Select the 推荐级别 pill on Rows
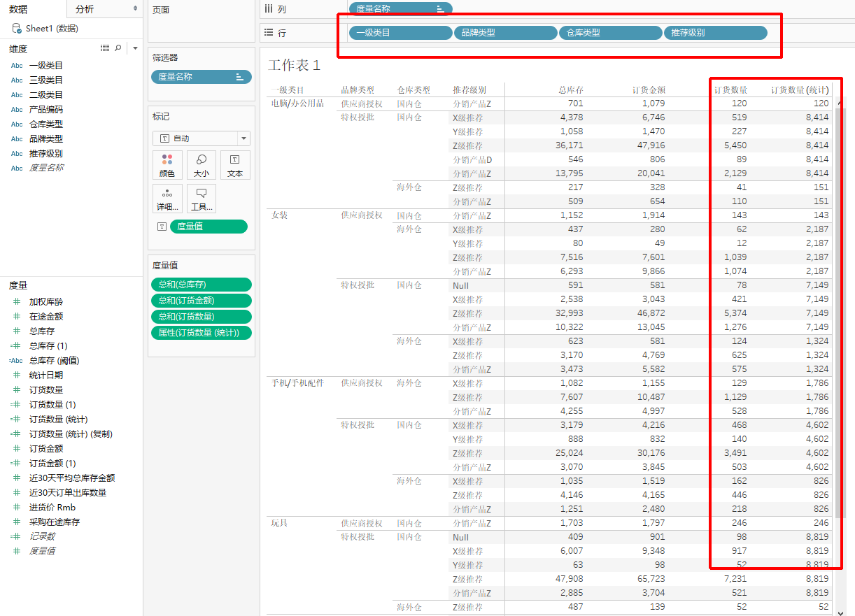 (x=715, y=32)
